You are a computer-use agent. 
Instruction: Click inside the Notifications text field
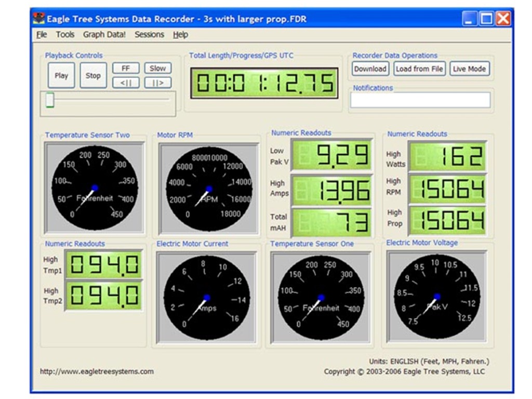(x=420, y=100)
